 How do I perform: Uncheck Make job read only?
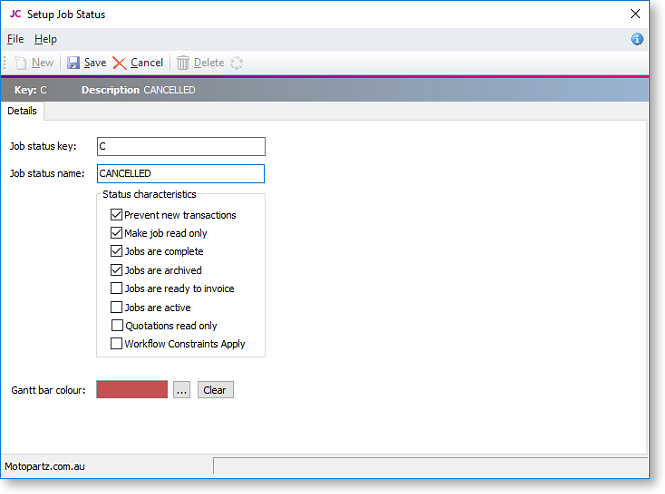click(x=116, y=233)
